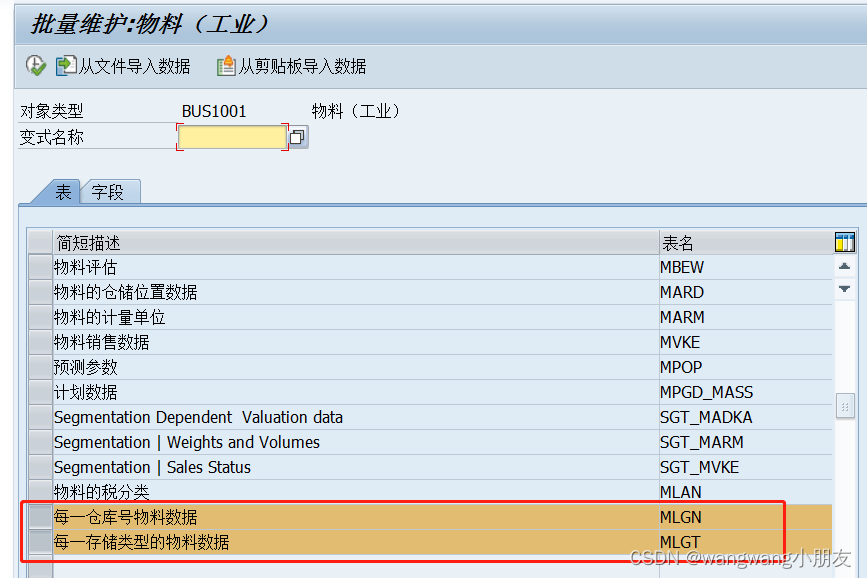Click the MLGT table name cell
867x578 pixels.
[746, 541]
